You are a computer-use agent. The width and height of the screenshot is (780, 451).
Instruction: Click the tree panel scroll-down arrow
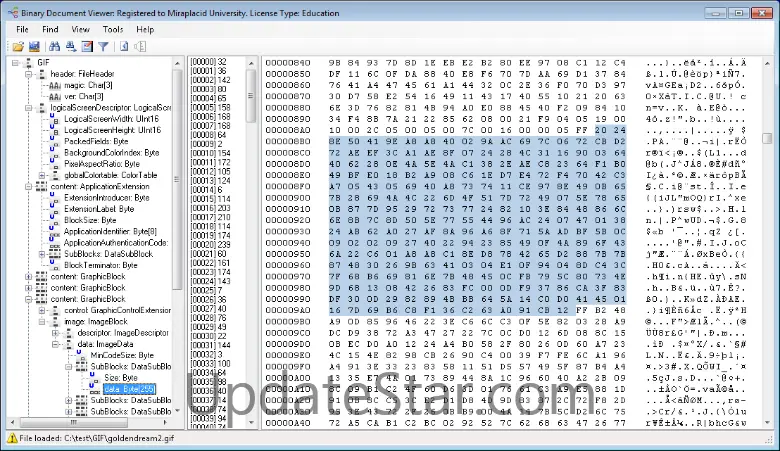(x=178, y=411)
